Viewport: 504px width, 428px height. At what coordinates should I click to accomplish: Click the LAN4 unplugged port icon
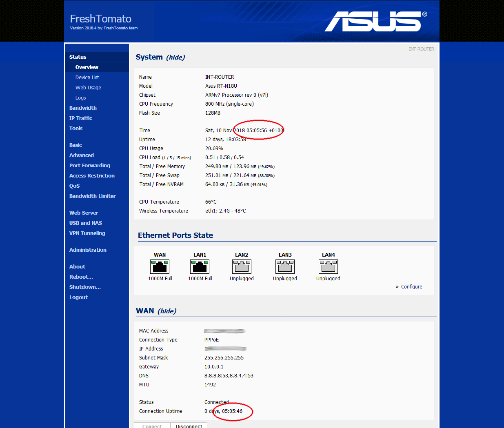[x=328, y=267]
